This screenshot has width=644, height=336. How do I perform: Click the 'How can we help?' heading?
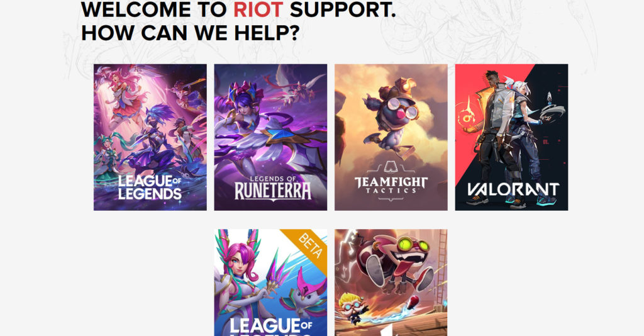coord(191,33)
